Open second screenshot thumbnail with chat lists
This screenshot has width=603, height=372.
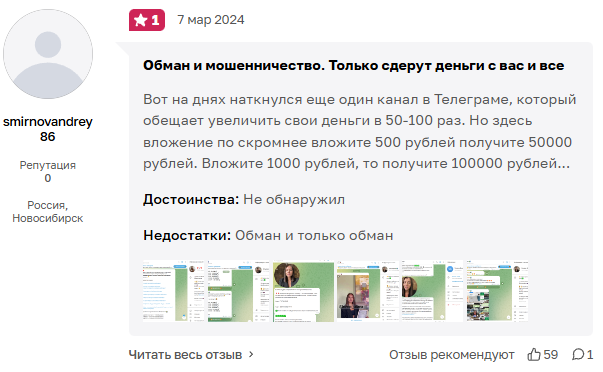tap(239, 291)
